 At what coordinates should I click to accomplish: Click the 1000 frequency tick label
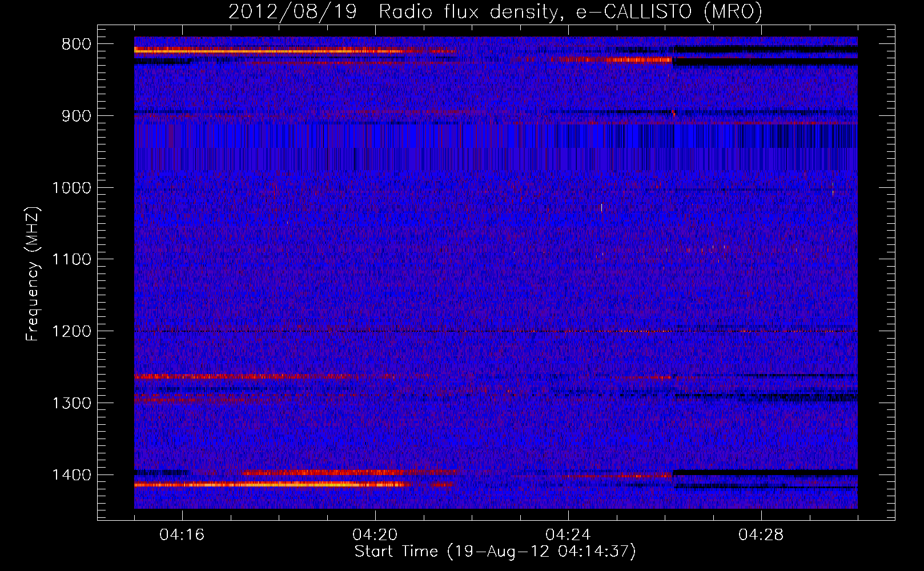coord(71,188)
